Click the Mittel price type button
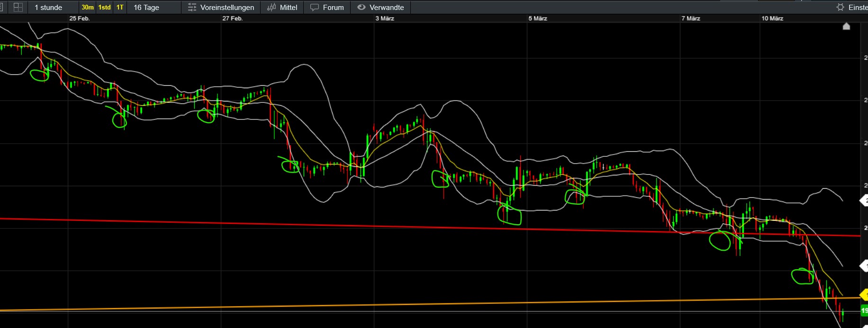 click(x=289, y=7)
